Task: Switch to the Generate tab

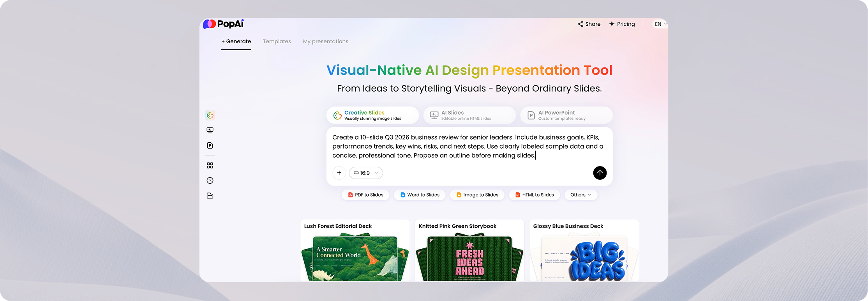Action: tap(236, 41)
